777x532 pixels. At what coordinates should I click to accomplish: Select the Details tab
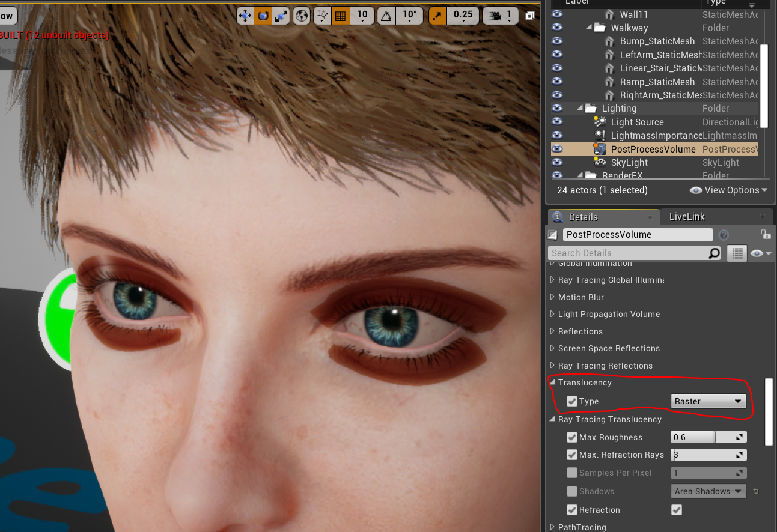click(603, 217)
